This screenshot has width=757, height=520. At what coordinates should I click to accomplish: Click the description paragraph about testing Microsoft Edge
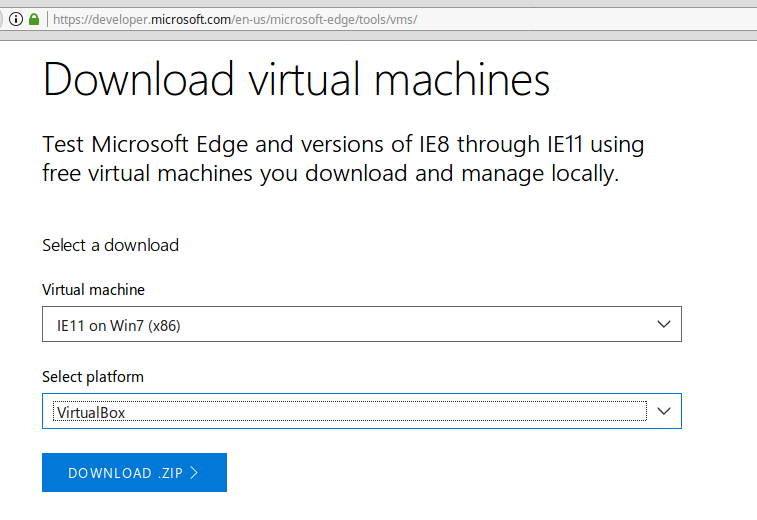tap(343, 159)
